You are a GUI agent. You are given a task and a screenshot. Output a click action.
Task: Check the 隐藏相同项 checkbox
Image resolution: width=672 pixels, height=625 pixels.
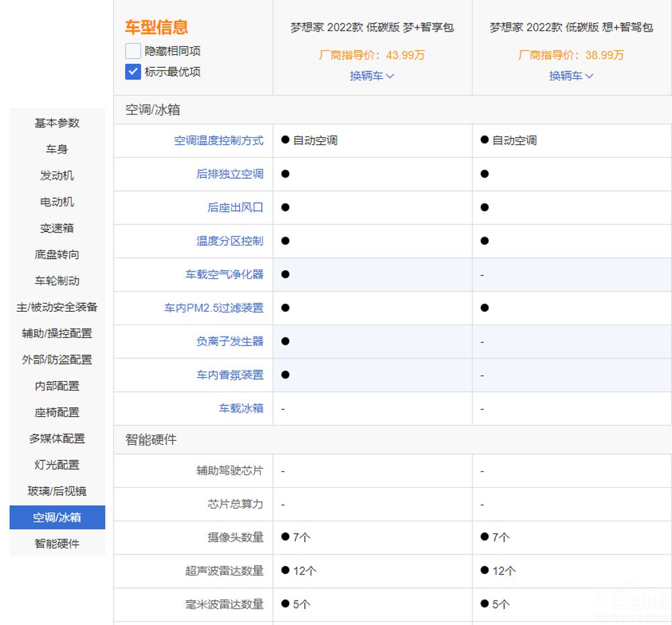coord(133,51)
